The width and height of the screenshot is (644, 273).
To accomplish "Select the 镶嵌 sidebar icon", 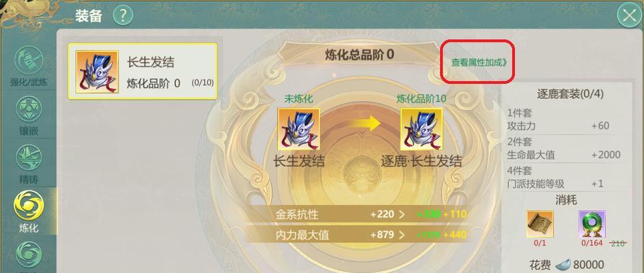I will pyautogui.click(x=29, y=109).
